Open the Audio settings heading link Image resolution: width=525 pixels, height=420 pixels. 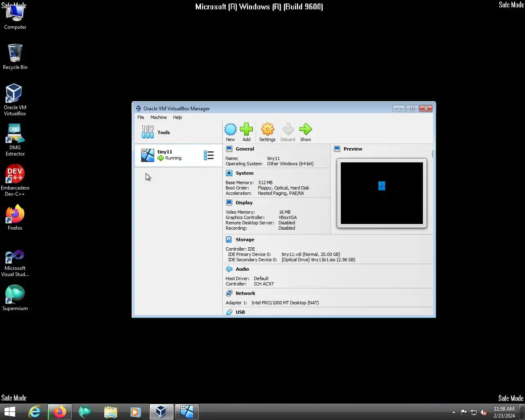pyautogui.click(x=242, y=269)
